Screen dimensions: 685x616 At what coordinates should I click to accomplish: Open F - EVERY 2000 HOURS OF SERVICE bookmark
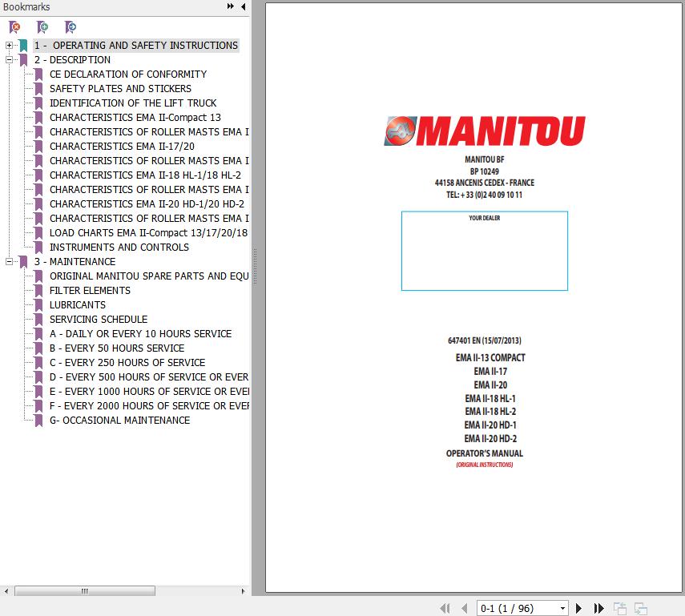pyautogui.click(x=149, y=406)
